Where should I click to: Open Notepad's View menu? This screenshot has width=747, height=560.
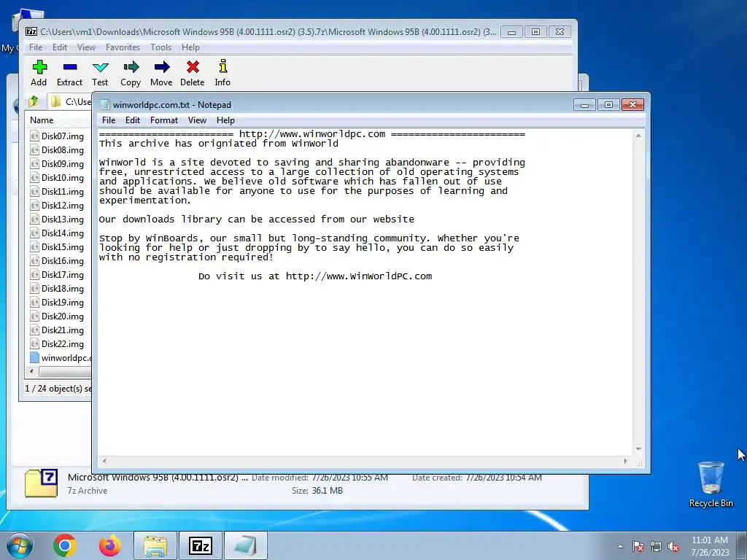197,120
